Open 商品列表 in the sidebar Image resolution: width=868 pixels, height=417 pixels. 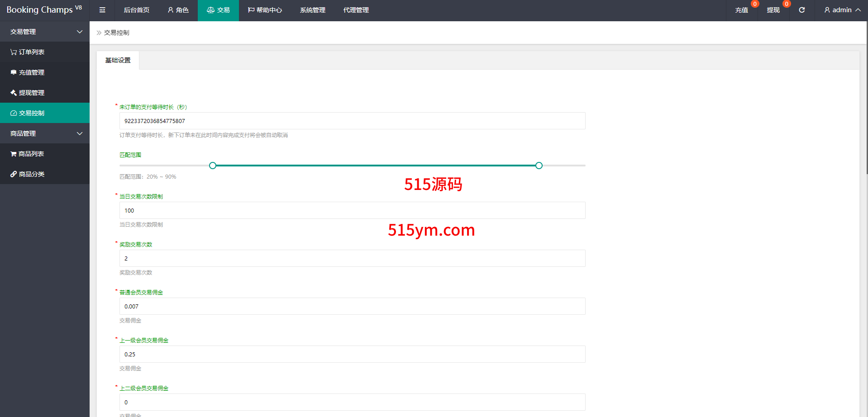pos(31,154)
